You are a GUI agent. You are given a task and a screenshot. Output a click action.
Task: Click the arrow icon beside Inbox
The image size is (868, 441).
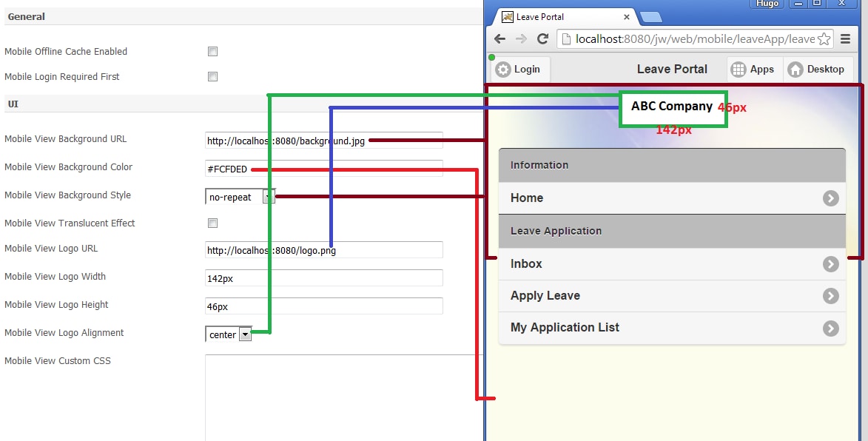click(830, 264)
